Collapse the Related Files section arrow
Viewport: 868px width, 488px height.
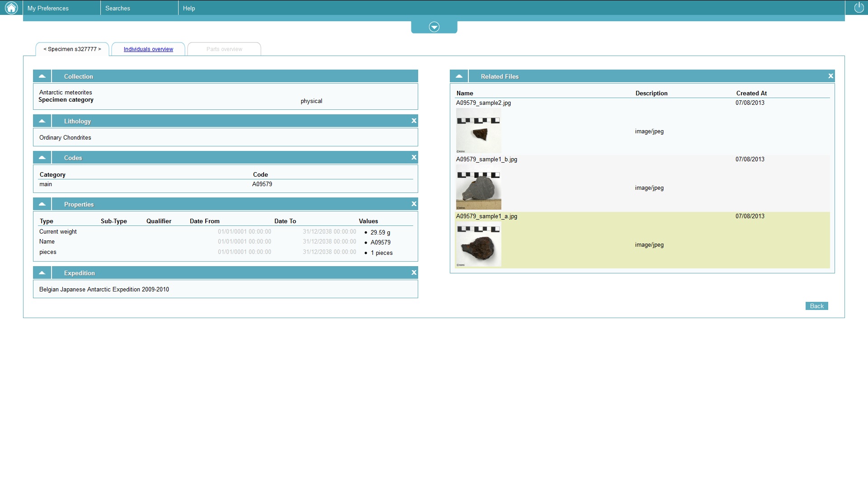(459, 76)
